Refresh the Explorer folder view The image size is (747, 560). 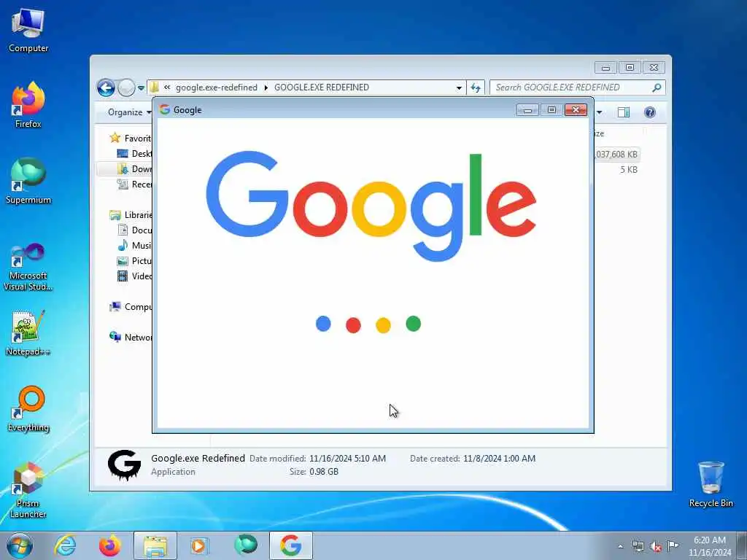click(476, 87)
